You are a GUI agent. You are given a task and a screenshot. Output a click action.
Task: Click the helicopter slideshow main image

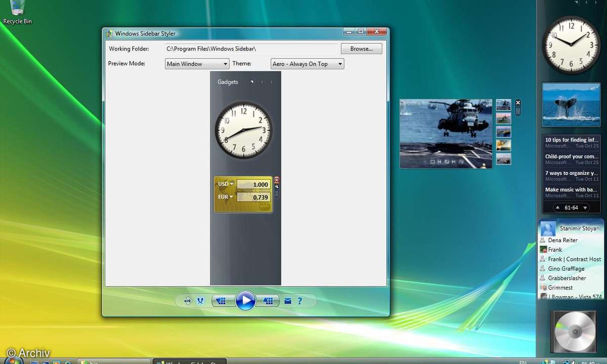coord(446,133)
